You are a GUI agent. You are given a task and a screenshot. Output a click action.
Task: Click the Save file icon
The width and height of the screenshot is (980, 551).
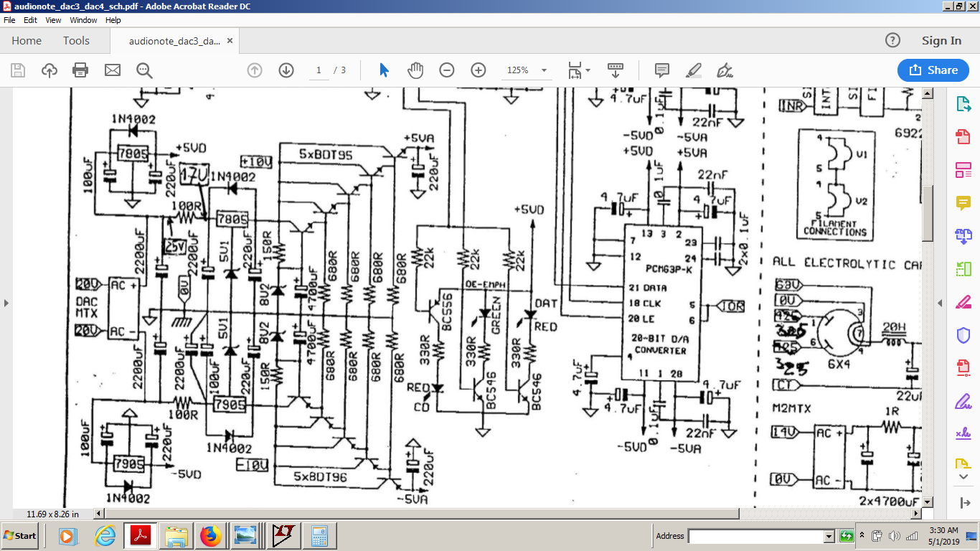coord(18,70)
